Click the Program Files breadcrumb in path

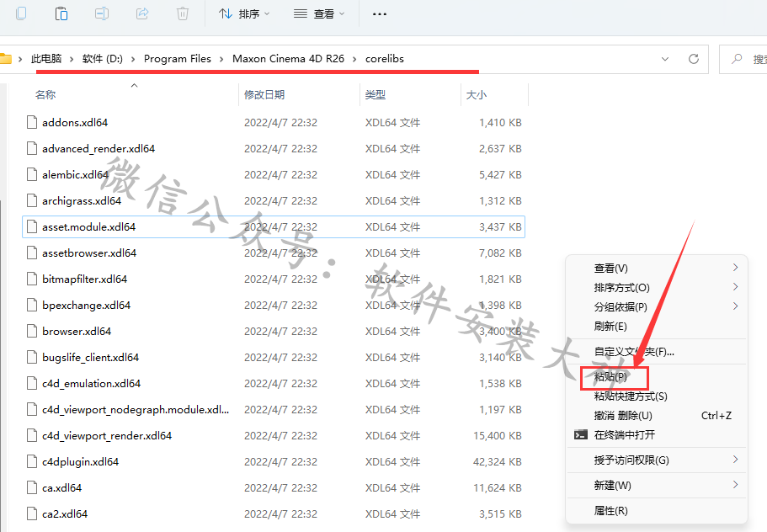click(178, 59)
